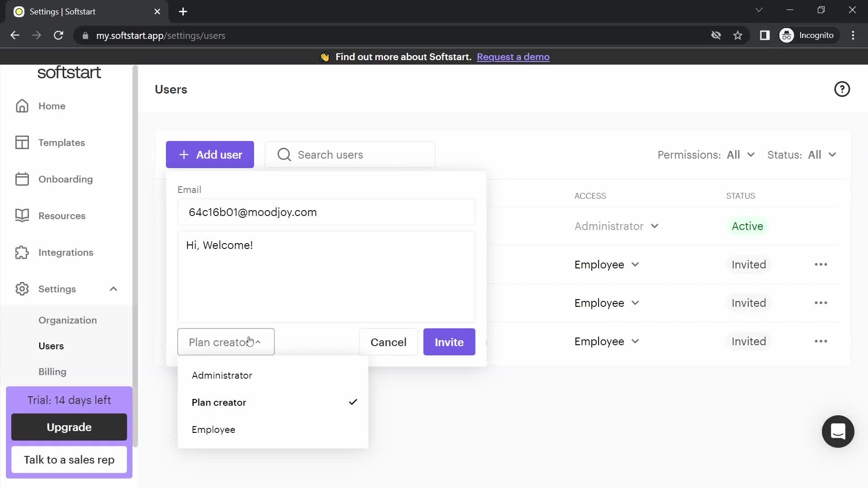Screen dimensions: 868x488
Task: Check the Plan creator checkmark
Action: pos(352,402)
